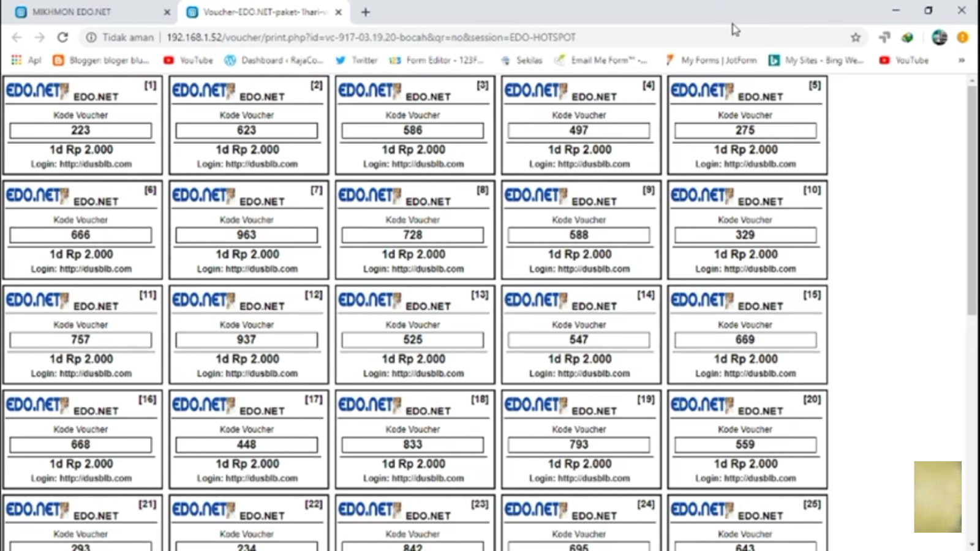This screenshot has width=980, height=551.
Task: Close the MIKHMON EDO.NET tab
Action: 167,12
